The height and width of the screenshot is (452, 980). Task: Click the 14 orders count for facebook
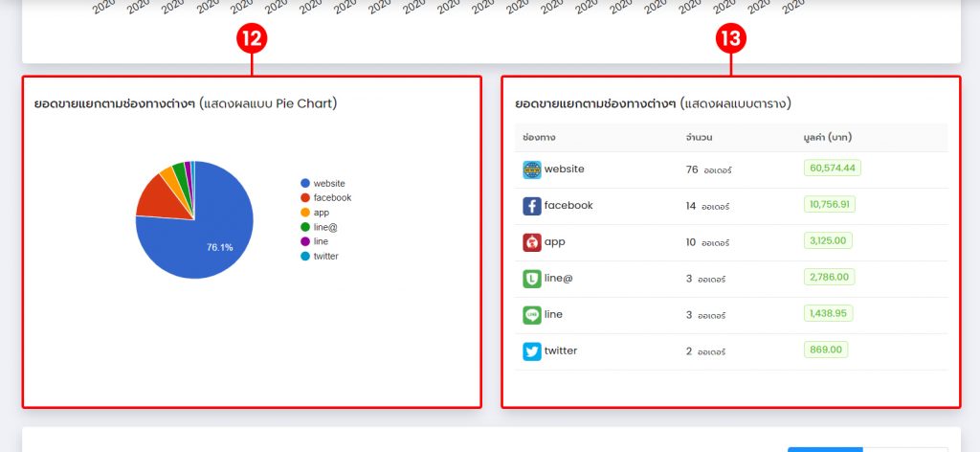tap(707, 206)
